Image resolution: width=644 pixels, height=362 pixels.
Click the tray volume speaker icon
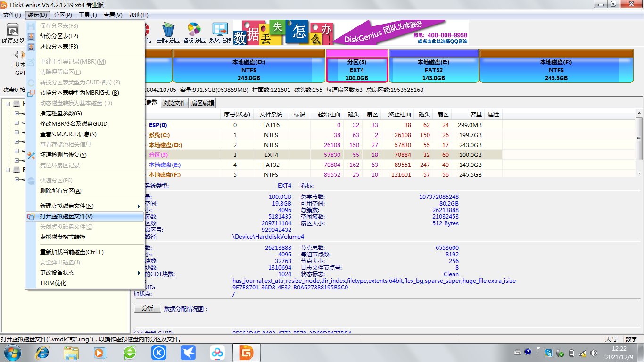tap(593, 352)
